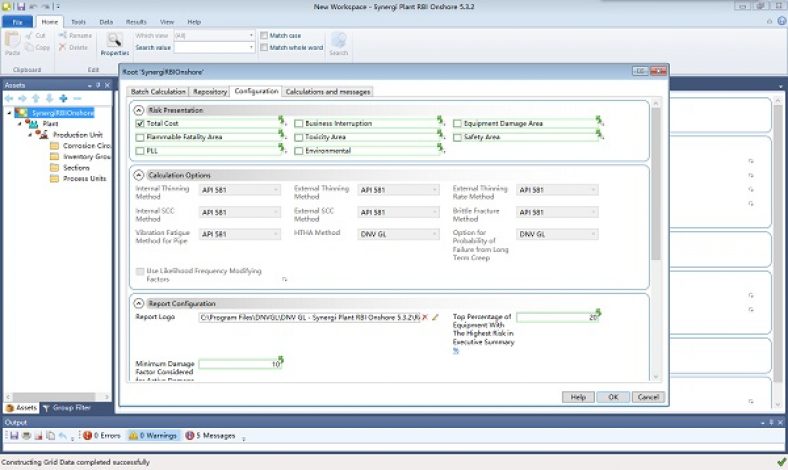Click the Properties magnifier icon in ribbon
Viewport: 788px width, 470px height.
coord(114,40)
